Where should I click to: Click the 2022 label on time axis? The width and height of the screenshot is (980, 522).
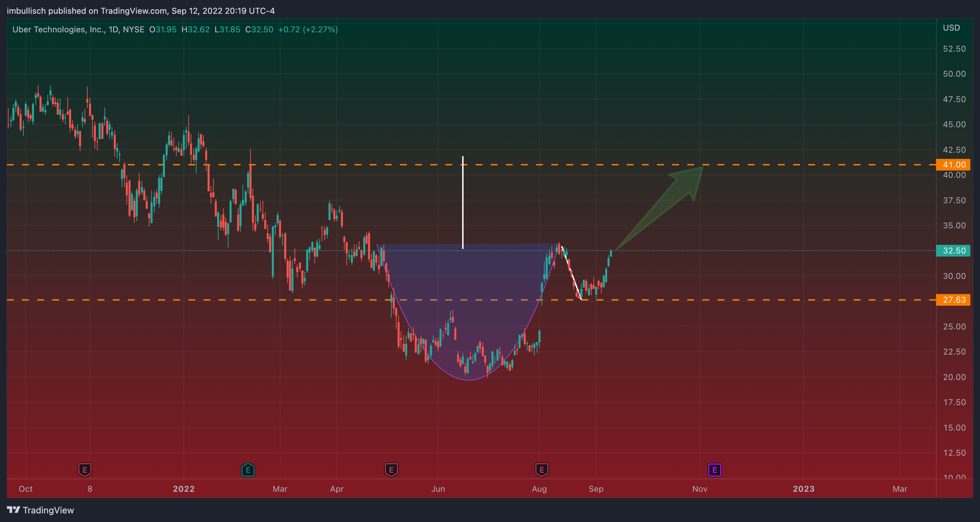184,489
